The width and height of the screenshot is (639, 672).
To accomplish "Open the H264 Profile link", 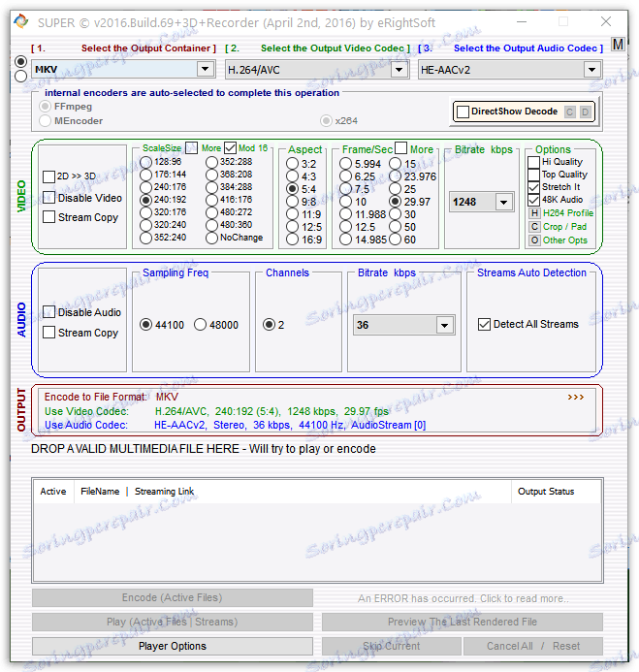I will pos(568,213).
